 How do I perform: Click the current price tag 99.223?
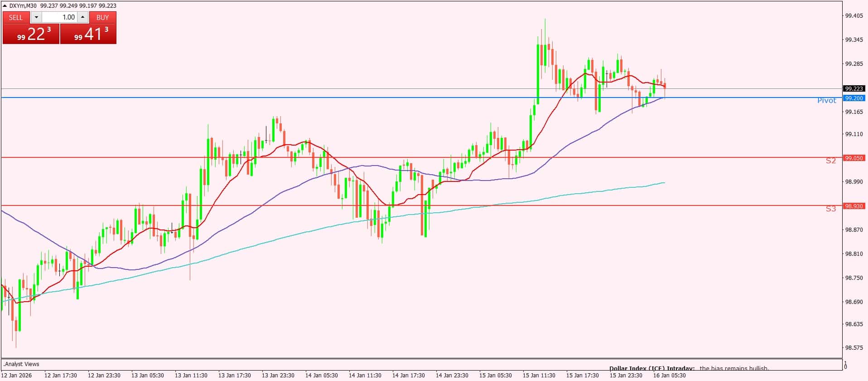pyautogui.click(x=854, y=88)
